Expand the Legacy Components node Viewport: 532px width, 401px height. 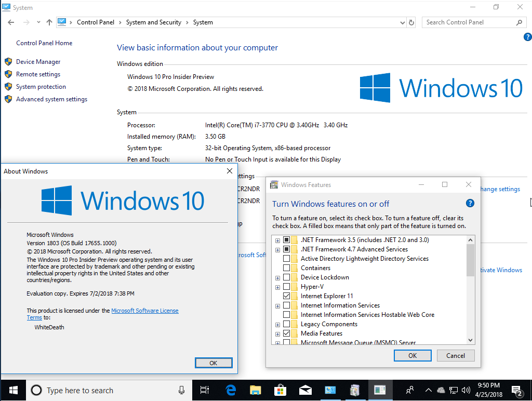pos(277,325)
